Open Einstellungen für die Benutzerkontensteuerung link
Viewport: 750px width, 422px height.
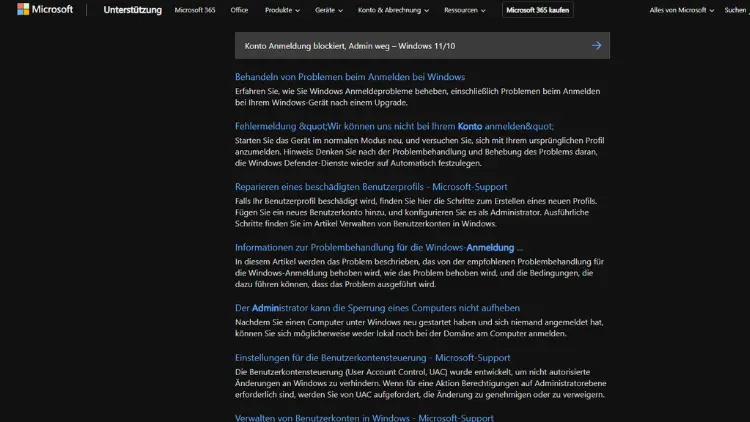tap(372, 357)
